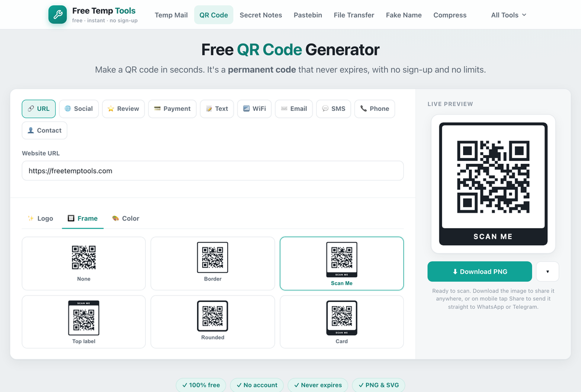Viewport: 581px width, 392px height.
Task: Click the Free Temp Tools site title
Action: coord(104,11)
